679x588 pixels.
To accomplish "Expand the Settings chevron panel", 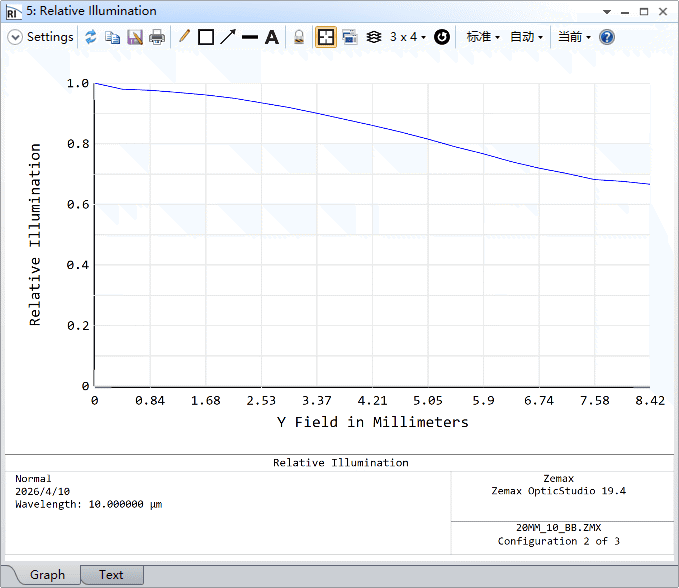I will [x=15, y=37].
